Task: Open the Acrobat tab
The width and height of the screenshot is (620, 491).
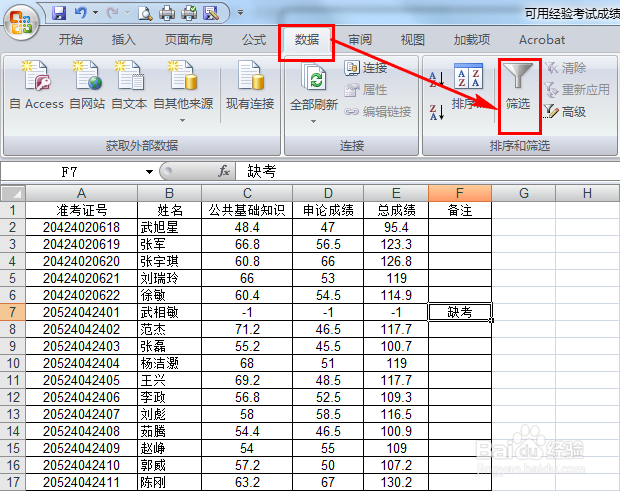Action: point(542,40)
